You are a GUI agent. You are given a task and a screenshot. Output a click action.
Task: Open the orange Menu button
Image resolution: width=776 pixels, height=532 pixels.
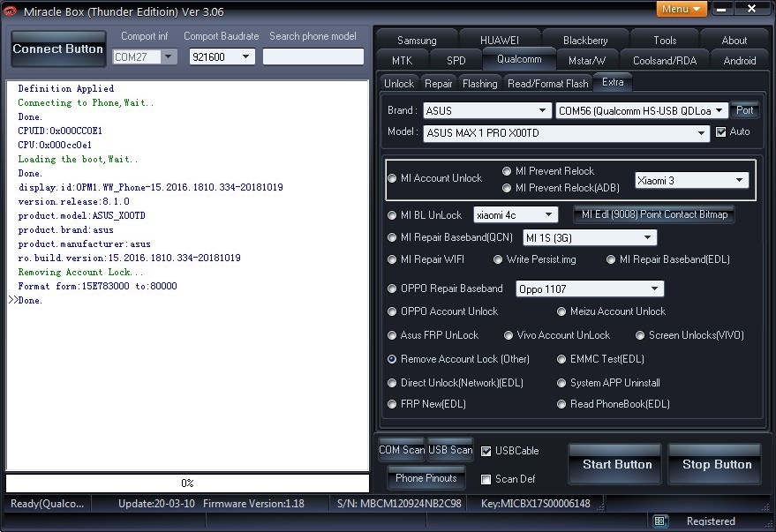coord(681,9)
